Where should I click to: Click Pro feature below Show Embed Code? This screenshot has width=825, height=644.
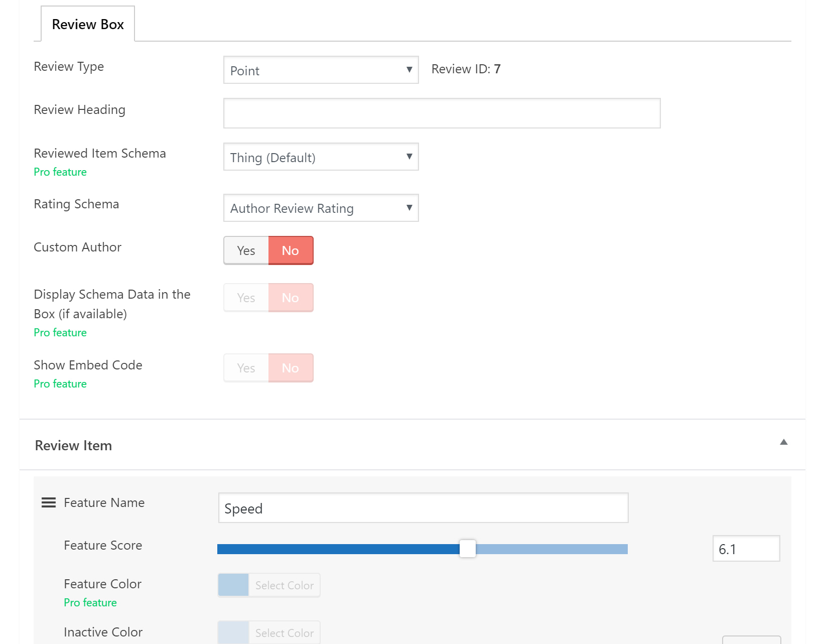60,383
